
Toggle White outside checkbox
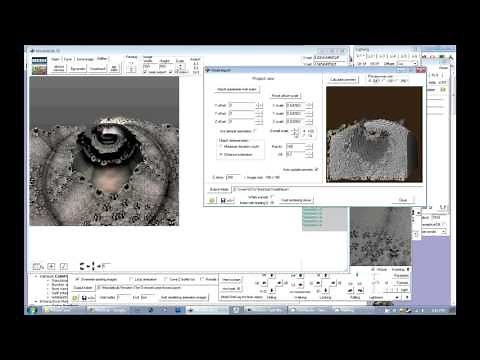pyautogui.click(x=271, y=197)
